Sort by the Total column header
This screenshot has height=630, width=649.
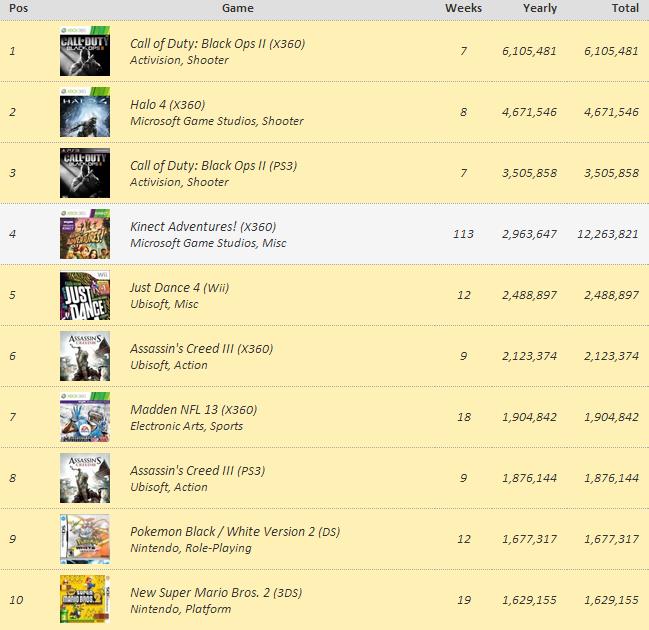point(625,8)
